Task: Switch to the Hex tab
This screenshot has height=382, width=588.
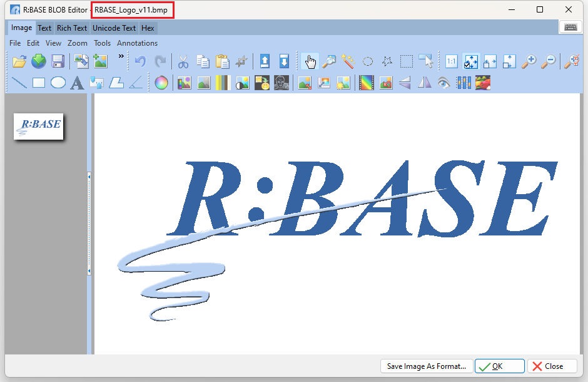Action: point(148,28)
